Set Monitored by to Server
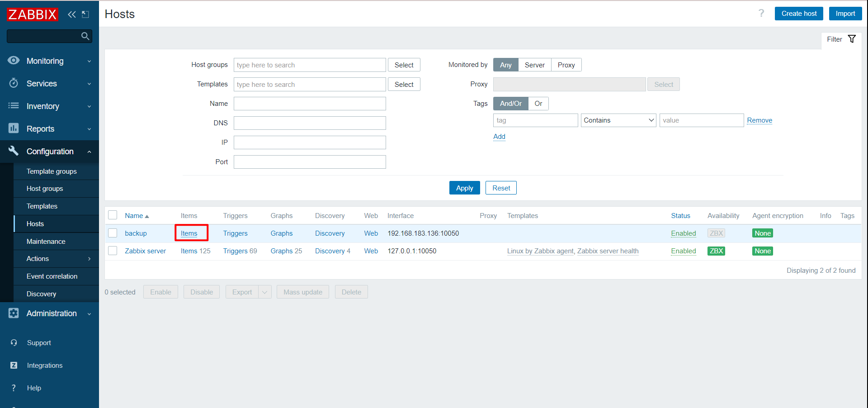 coord(534,65)
